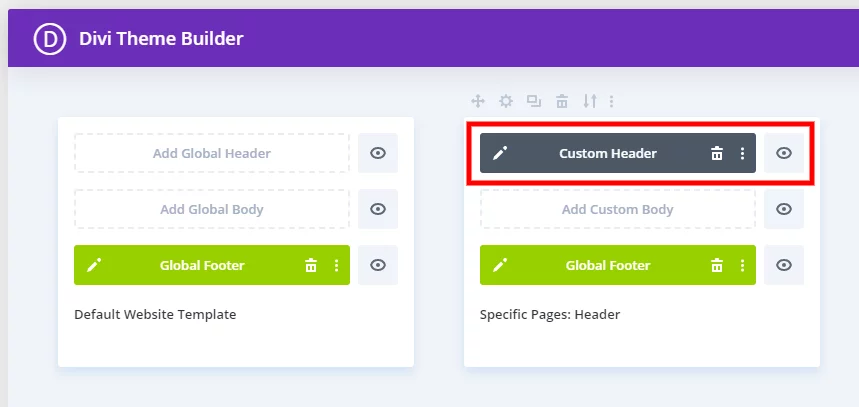Edit Custom Header with pencil icon
Viewport: 859px width, 407px height.
[x=500, y=153]
